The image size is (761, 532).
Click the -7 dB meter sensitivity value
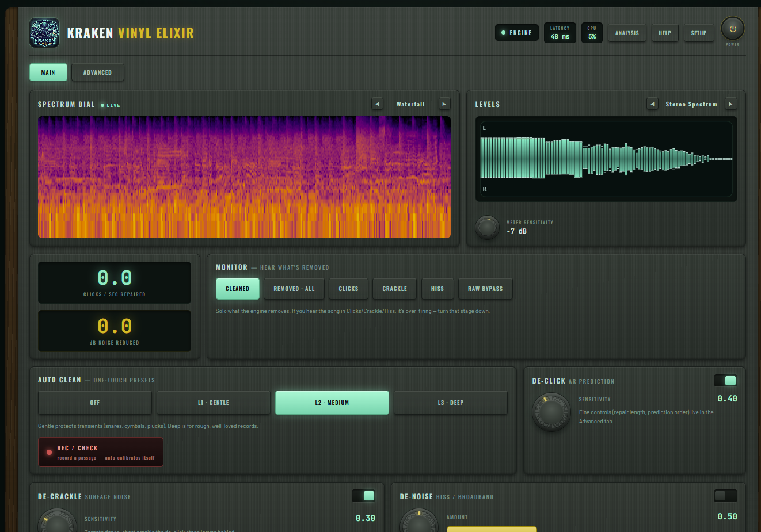[516, 231]
